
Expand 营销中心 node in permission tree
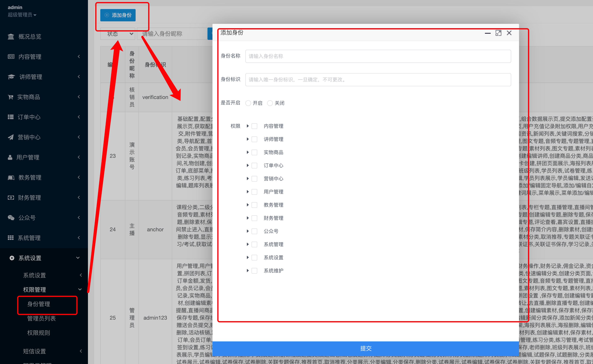pyautogui.click(x=248, y=178)
